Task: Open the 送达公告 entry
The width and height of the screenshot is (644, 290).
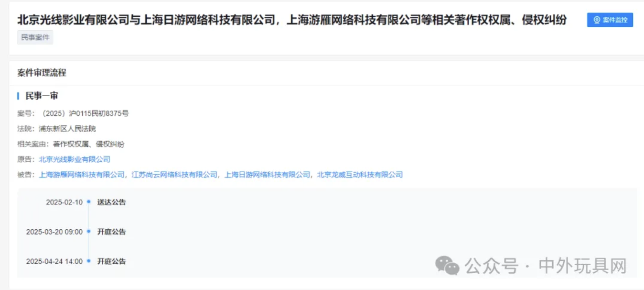Action: point(112,202)
